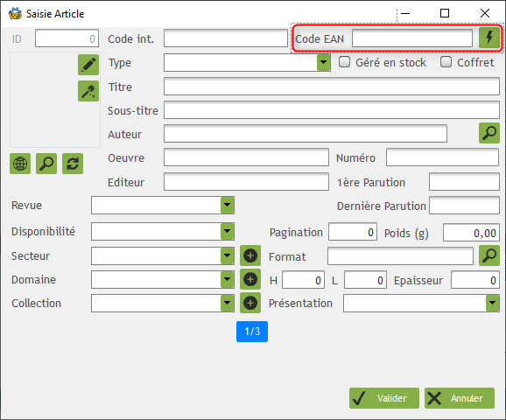
Task: Confirm the article with Valider button
Action: (384, 398)
